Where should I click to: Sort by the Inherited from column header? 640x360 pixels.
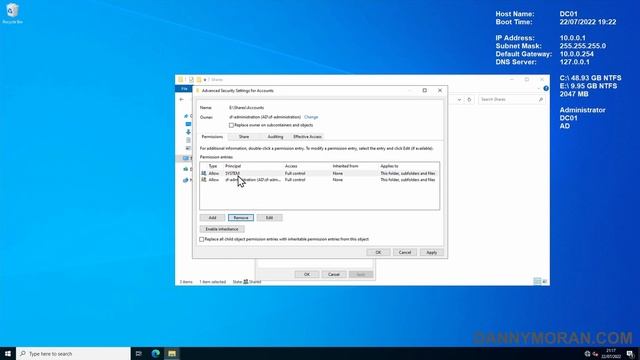pos(345,166)
